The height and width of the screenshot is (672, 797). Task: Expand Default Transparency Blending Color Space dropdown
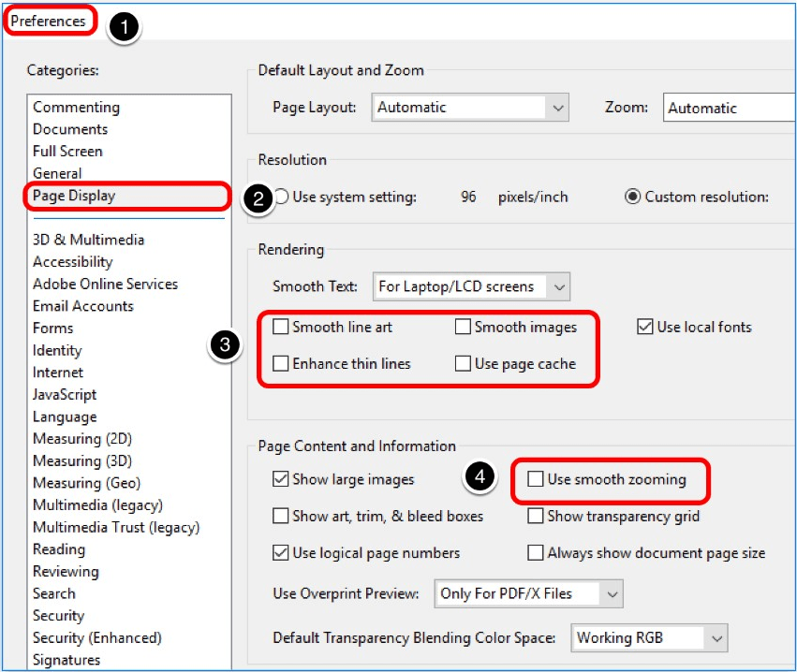pos(648,638)
